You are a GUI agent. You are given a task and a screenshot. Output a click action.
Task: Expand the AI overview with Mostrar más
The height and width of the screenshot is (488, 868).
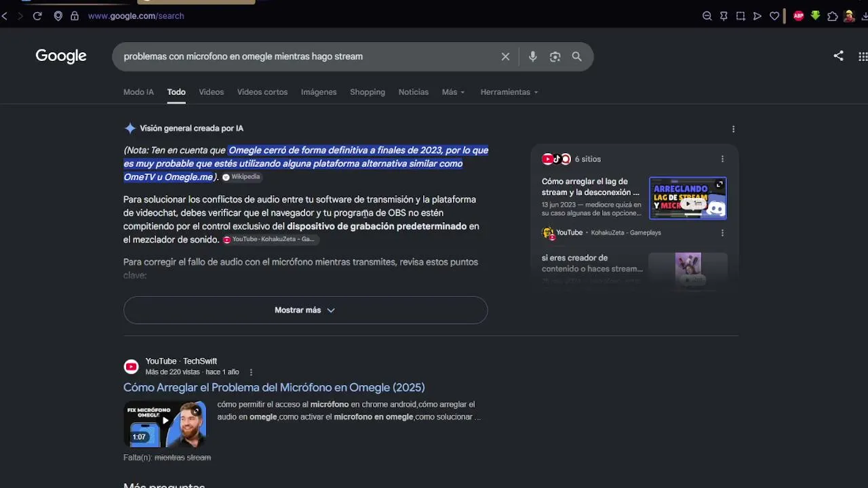[305, 310]
